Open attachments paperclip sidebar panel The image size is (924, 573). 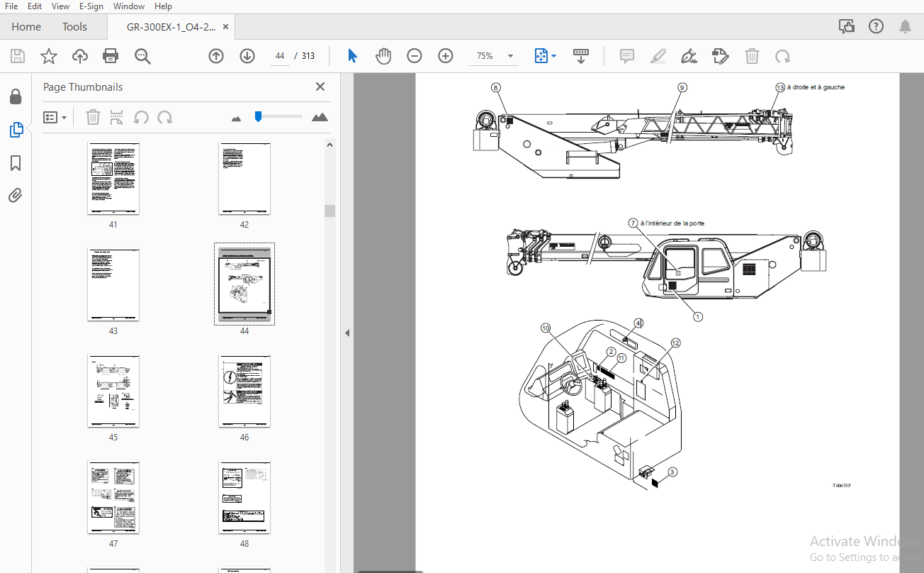tap(16, 196)
